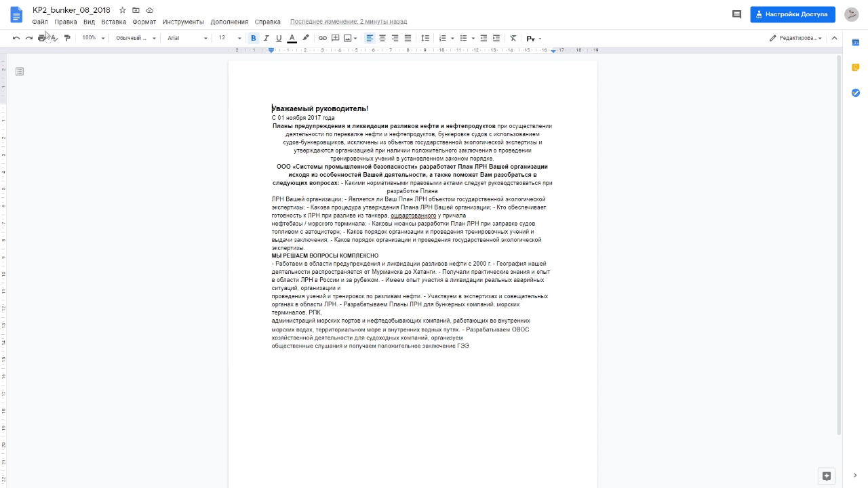
Task: Open font size dropdown 12
Action: 230,38
